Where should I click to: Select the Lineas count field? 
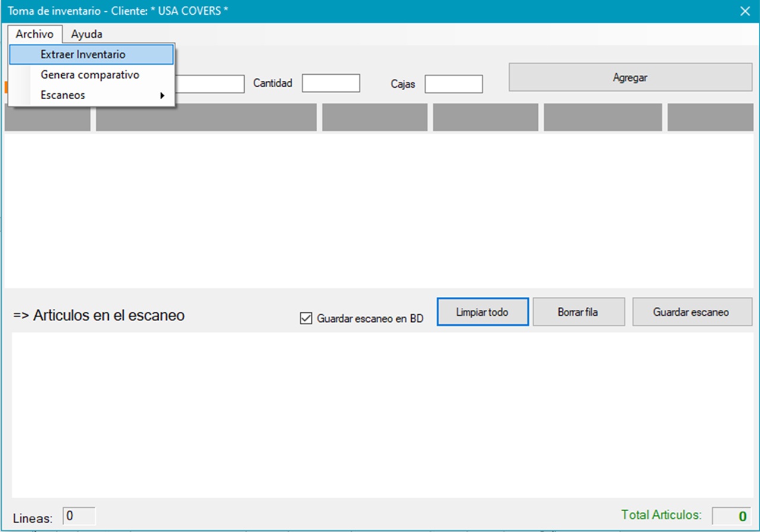[79, 516]
